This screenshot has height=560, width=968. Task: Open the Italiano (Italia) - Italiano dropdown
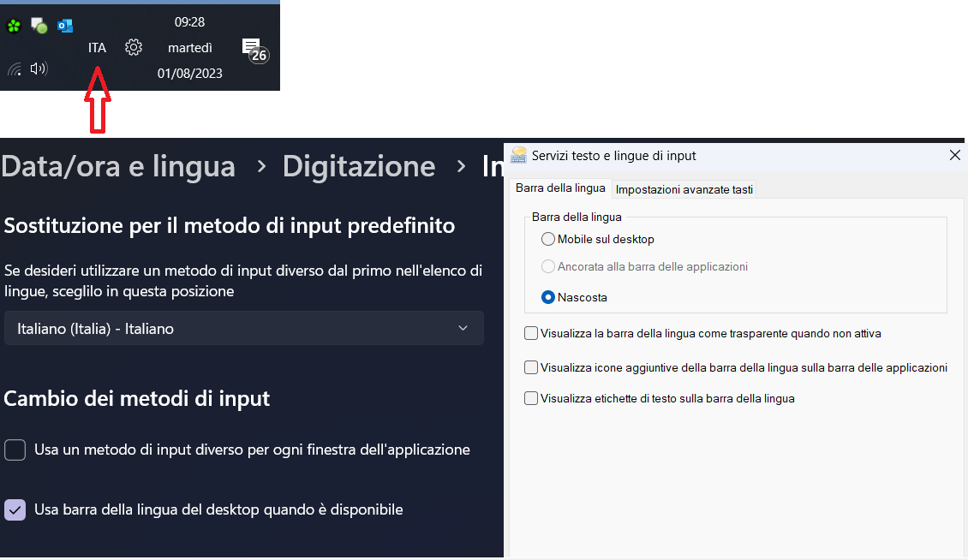244,329
